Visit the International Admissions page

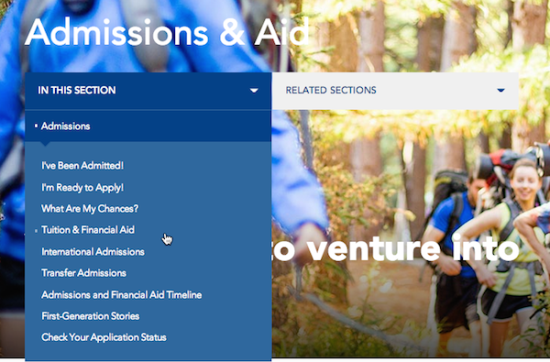[x=93, y=252]
